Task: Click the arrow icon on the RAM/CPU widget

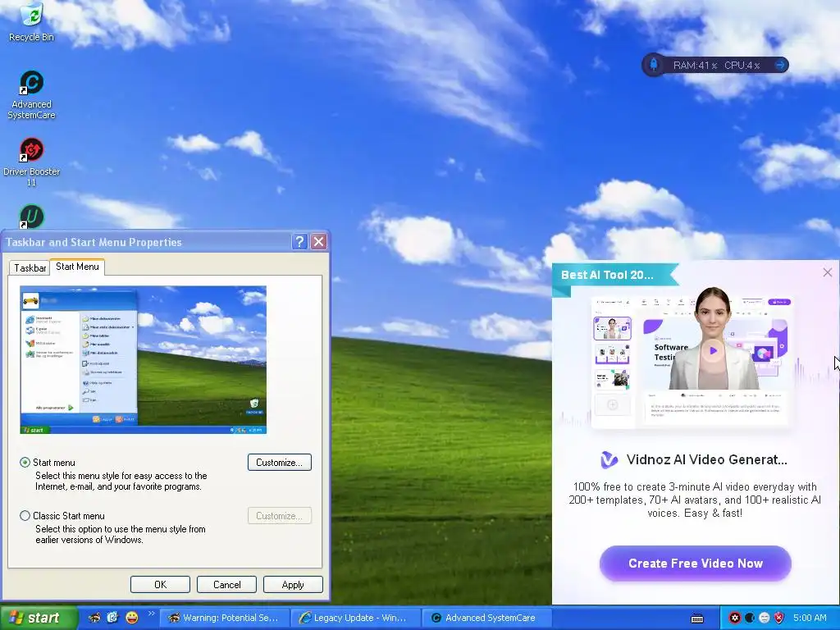Action: (x=781, y=66)
